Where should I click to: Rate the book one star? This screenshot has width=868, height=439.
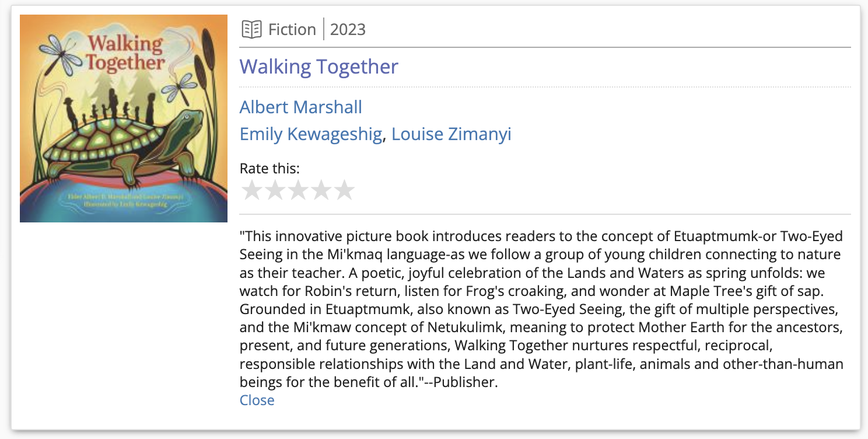(x=252, y=190)
